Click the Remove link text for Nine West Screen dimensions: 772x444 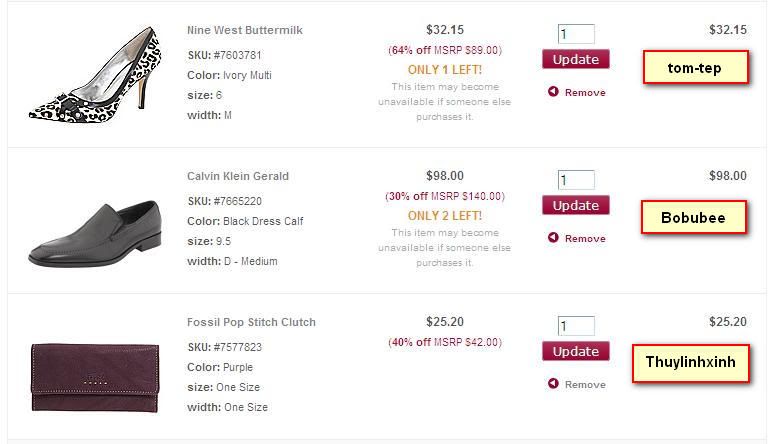tap(585, 92)
